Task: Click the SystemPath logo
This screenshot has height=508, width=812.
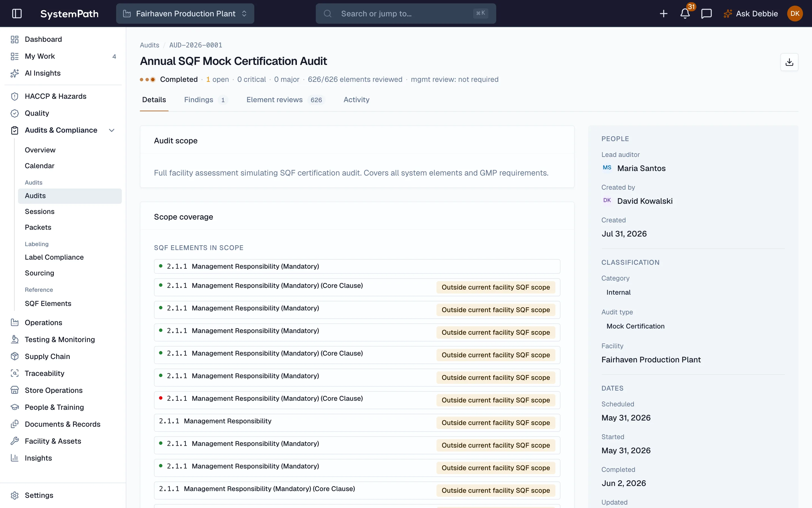Action: tap(69, 14)
